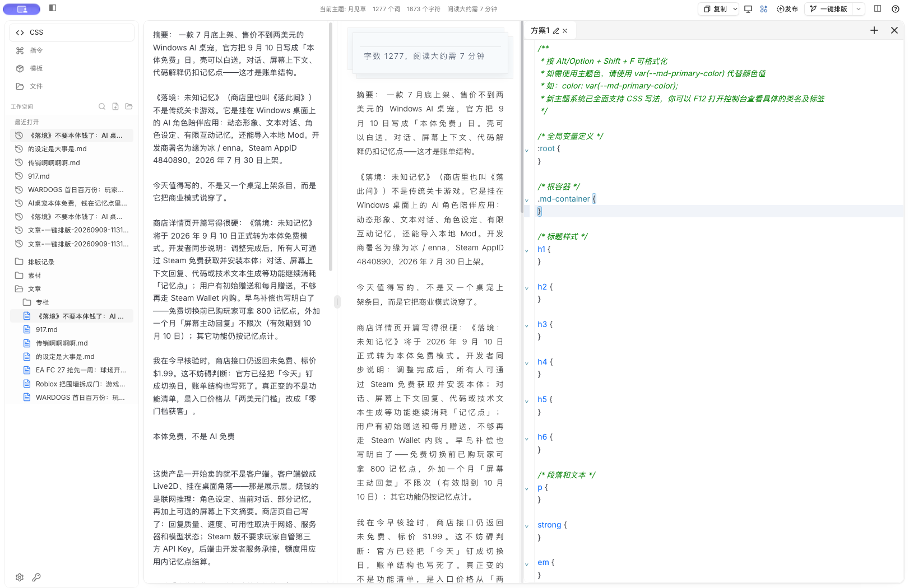Open the help question mark icon
This screenshot has height=588, width=909.
click(896, 9)
